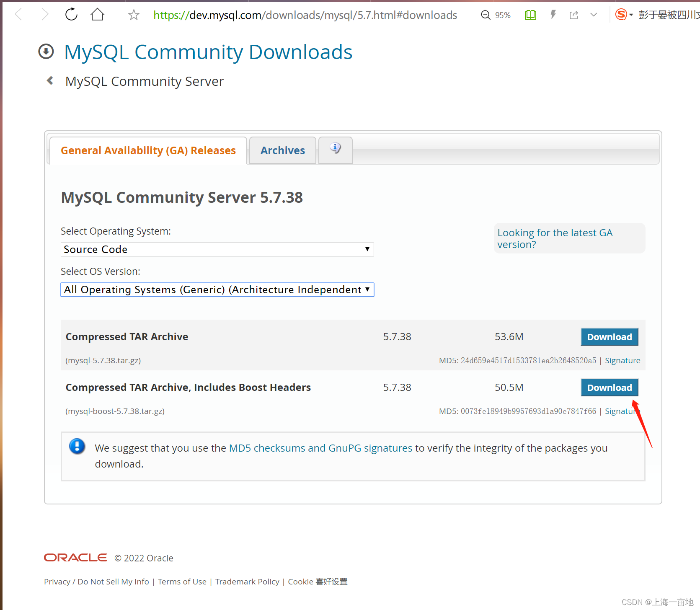Download the Compressed TAR Archive 53.6M
This screenshot has height=610, width=700.
[x=610, y=337]
